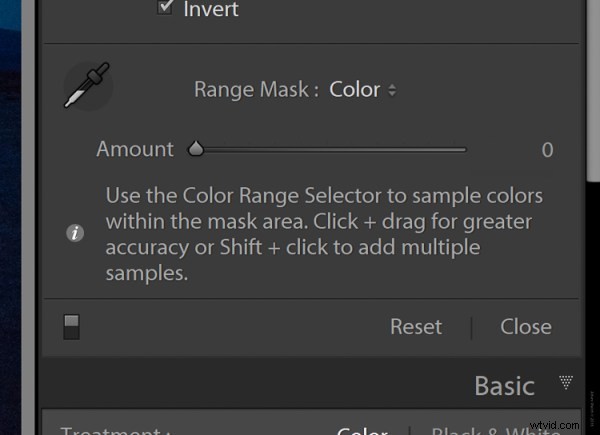Open the Range Mask Color dropdown
Viewport: 600px width, 435px height.
pos(362,90)
